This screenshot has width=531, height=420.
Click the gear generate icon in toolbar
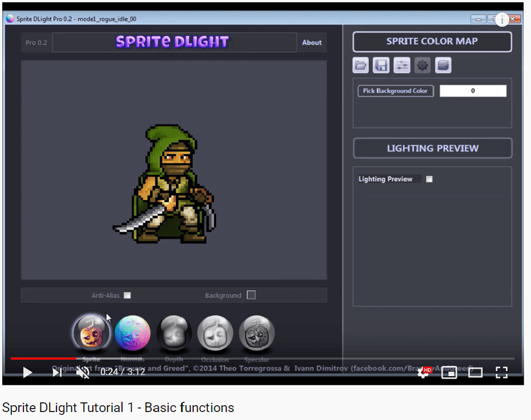coord(422,65)
